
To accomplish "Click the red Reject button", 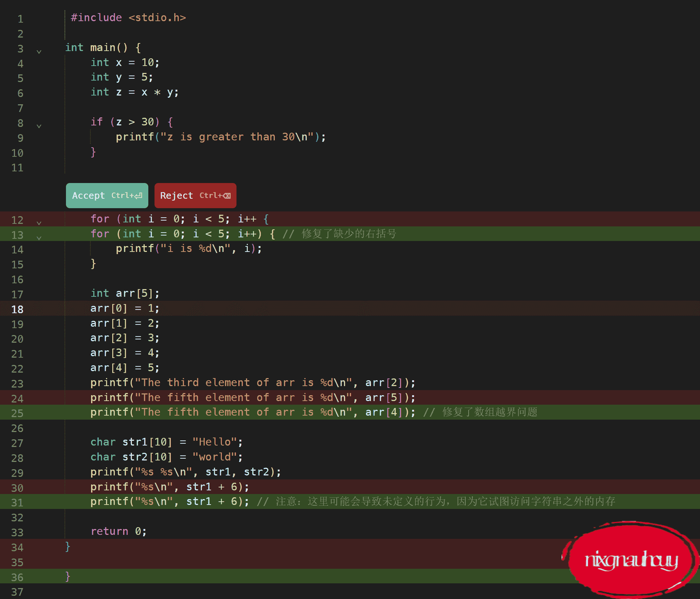I will (195, 196).
